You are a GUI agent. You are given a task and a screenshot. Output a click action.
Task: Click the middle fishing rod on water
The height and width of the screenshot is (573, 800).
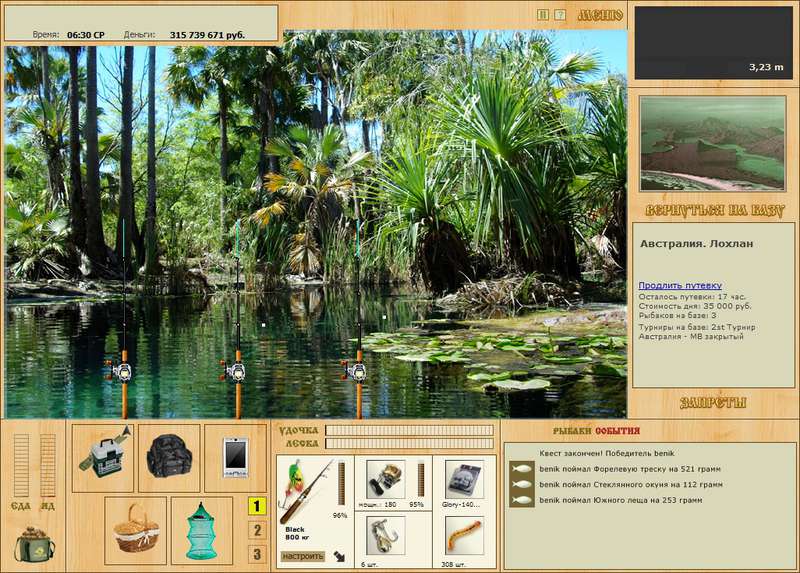click(x=237, y=321)
